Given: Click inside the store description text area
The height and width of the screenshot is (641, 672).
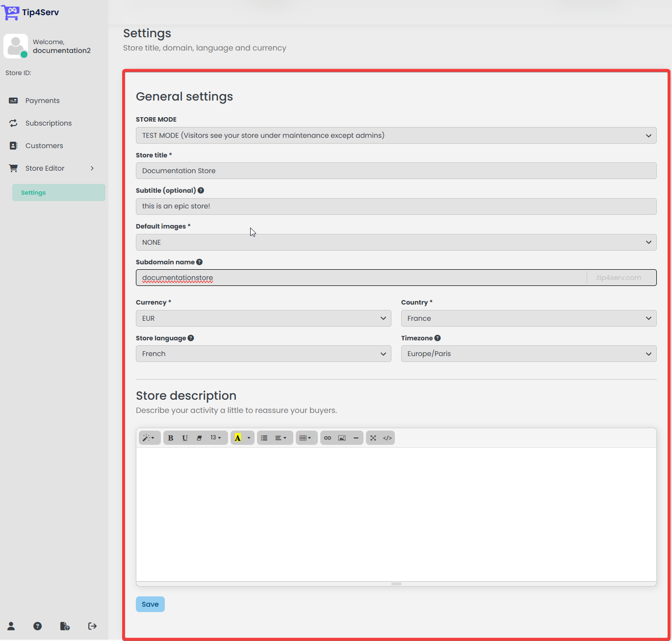Looking at the screenshot, I should [x=396, y=514].
